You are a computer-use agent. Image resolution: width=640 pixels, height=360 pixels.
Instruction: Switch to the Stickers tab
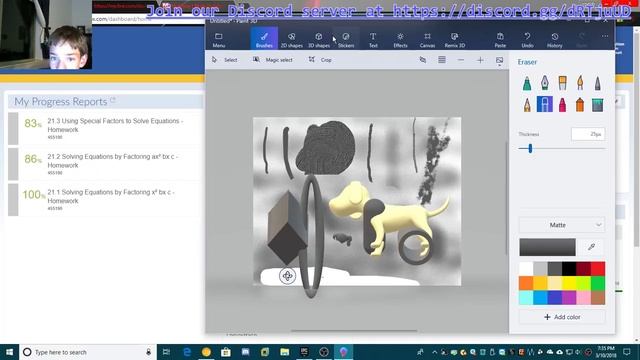[346, 39]
